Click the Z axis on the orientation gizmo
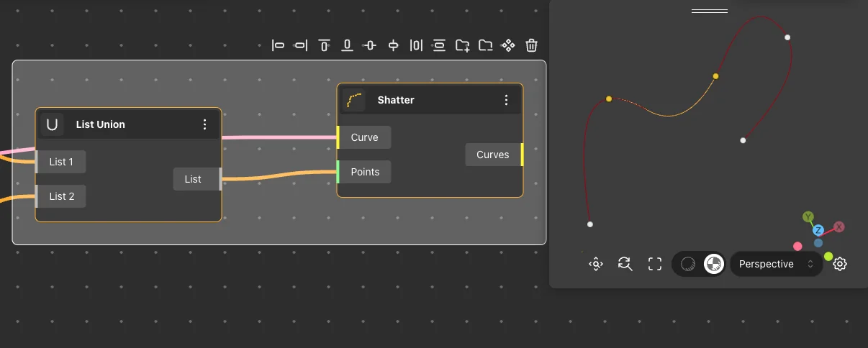The width and height of the screenshot is (868, 348). [818, 230]
